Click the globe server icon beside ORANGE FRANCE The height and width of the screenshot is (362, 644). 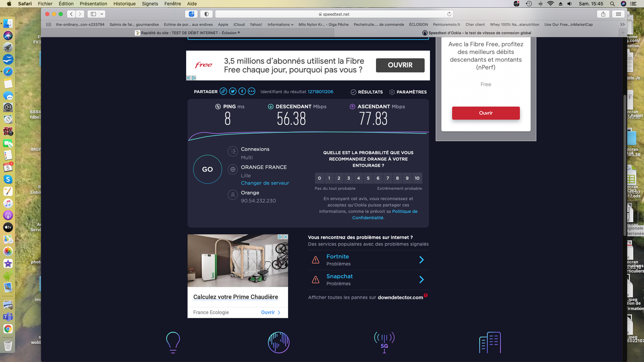pos(233,170)
